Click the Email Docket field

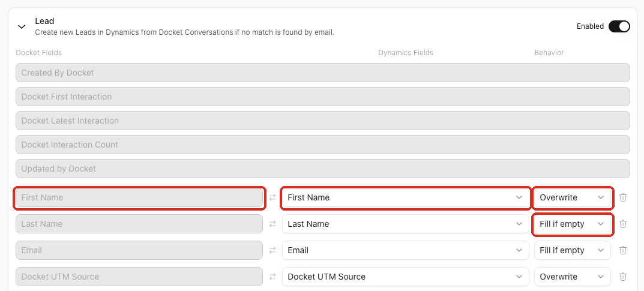pos(139,250)
